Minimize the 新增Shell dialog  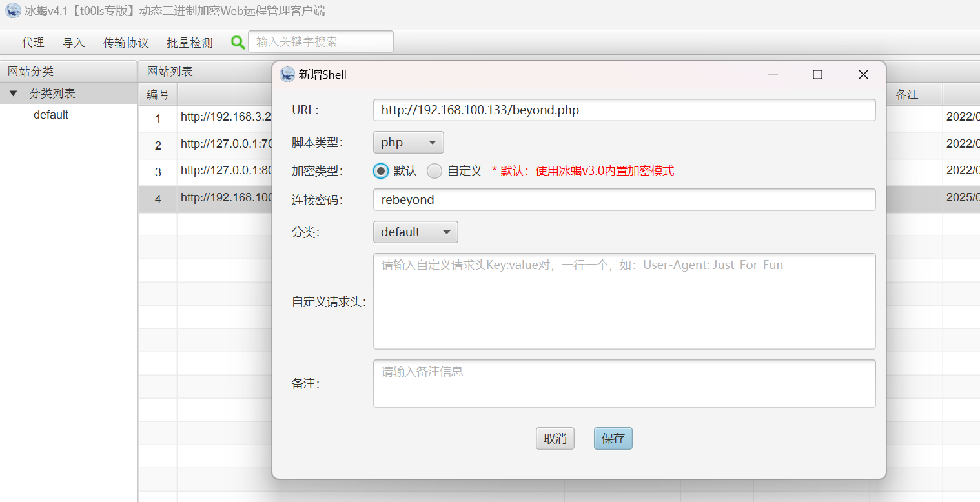pos(773,75)
